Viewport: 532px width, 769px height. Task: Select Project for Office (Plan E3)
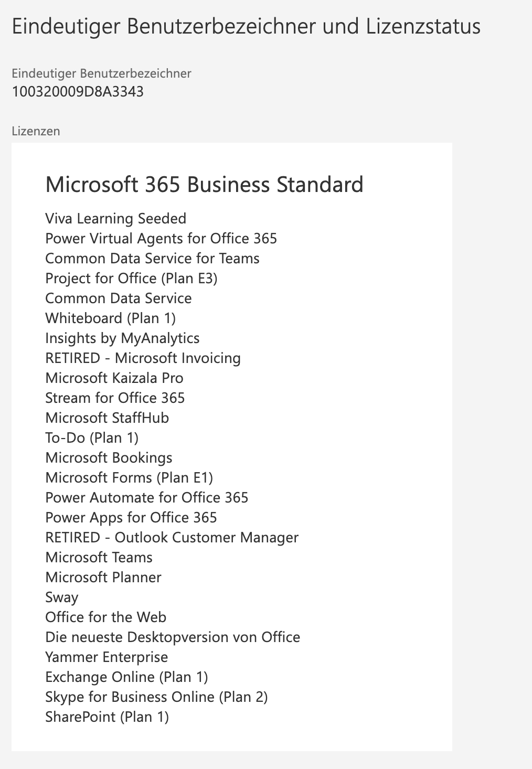(x=132, y=279)
